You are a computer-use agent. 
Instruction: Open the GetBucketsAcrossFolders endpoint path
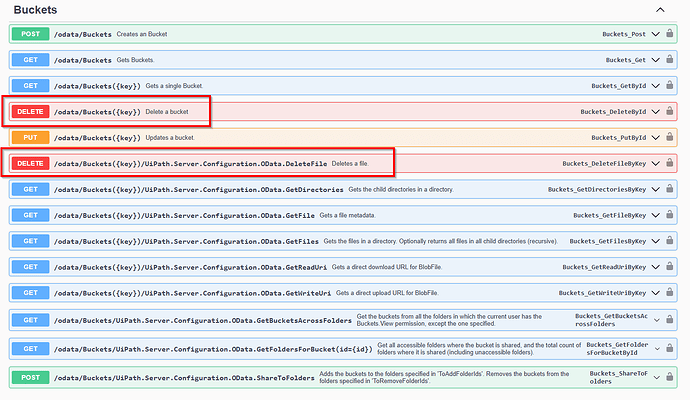203,321
